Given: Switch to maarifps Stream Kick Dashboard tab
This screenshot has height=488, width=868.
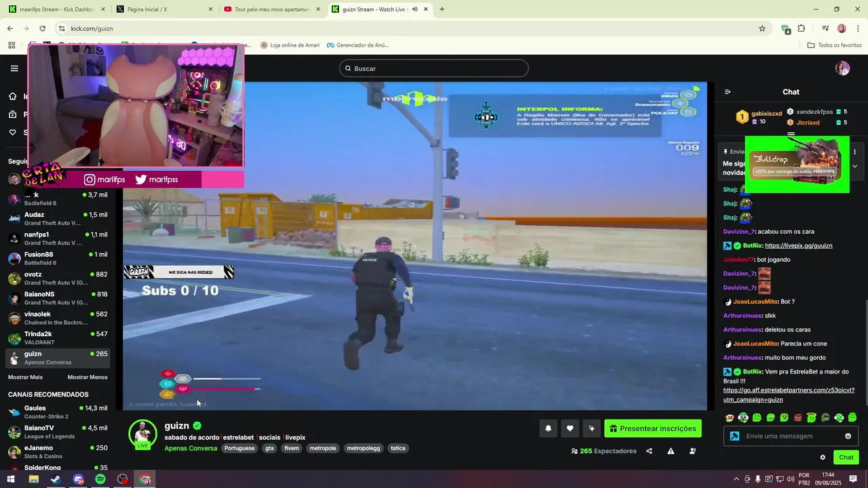Looking at the screenshot, I should (57, 9).
